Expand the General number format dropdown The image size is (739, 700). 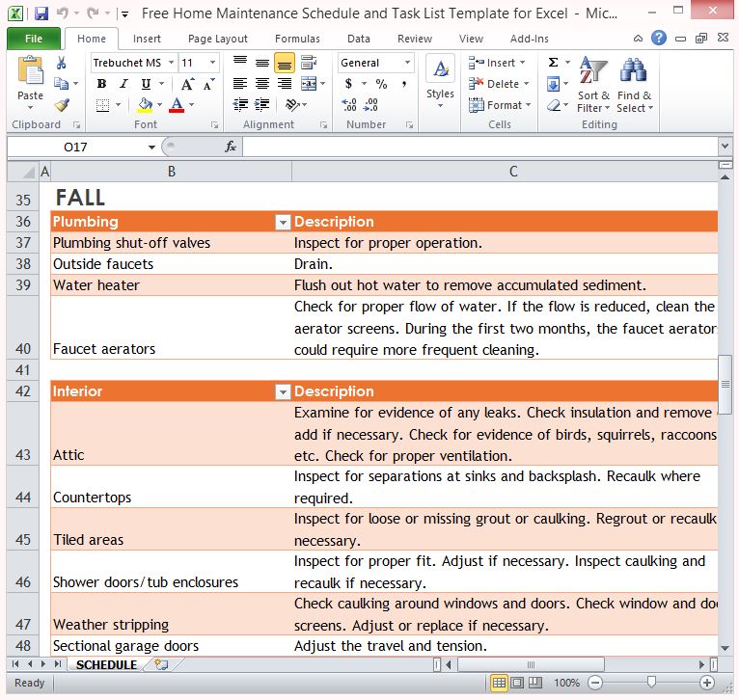[x=407, y=63]
